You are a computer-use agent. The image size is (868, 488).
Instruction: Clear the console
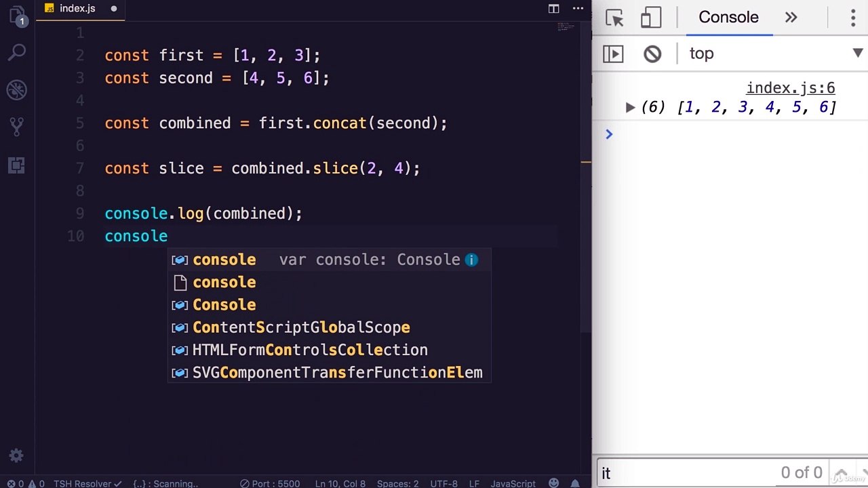point(652,54)
